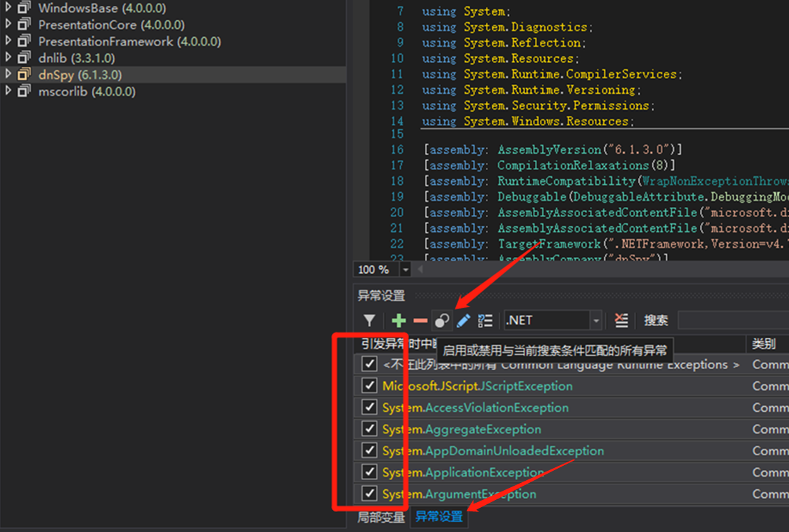Select PresentationCore (4.0.0.0) in the tree
789x532 pixels.
(x=112, y=25)
